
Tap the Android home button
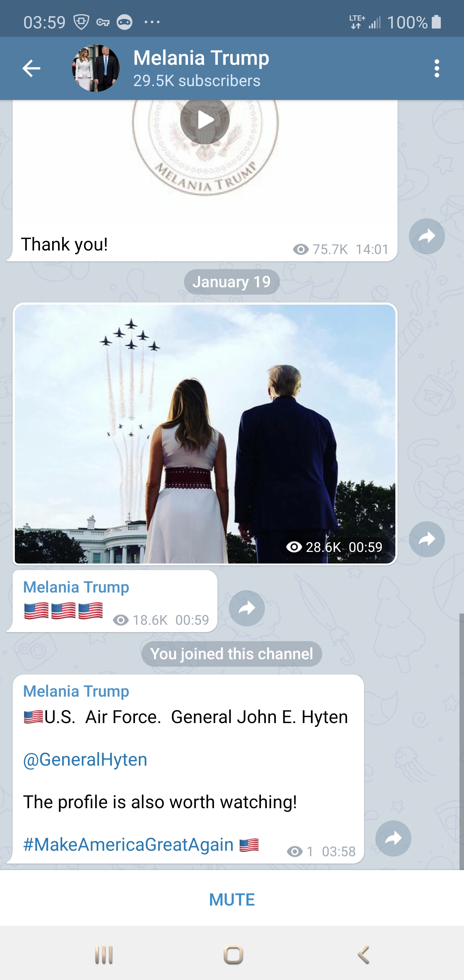pyautogui.click(x=233, y=955)
